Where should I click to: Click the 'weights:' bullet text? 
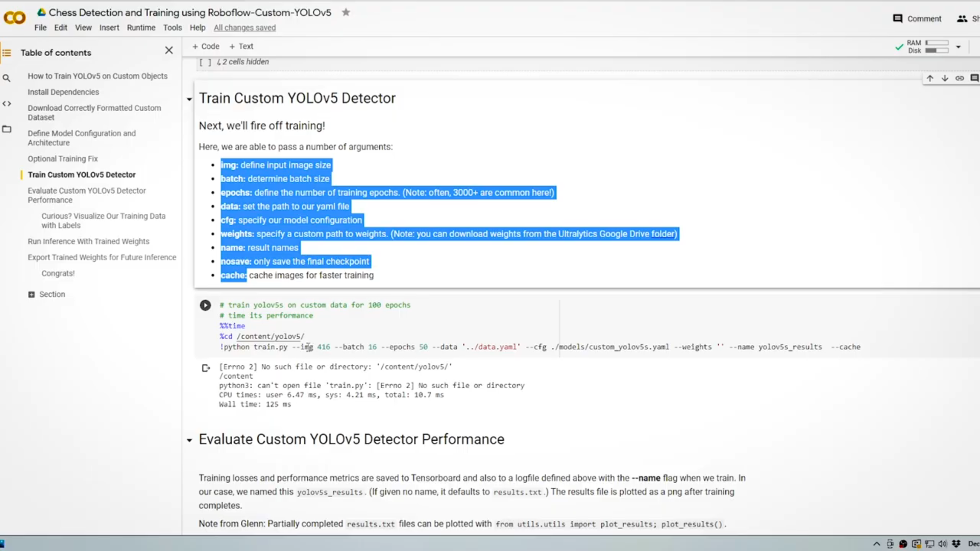tap(237, 234)
